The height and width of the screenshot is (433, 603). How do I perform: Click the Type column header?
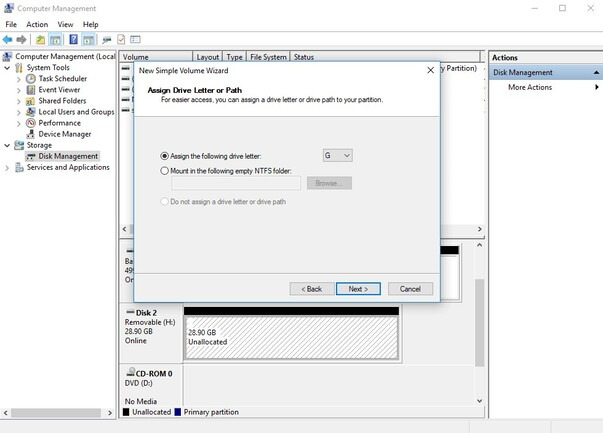click(x=235, y=57)
